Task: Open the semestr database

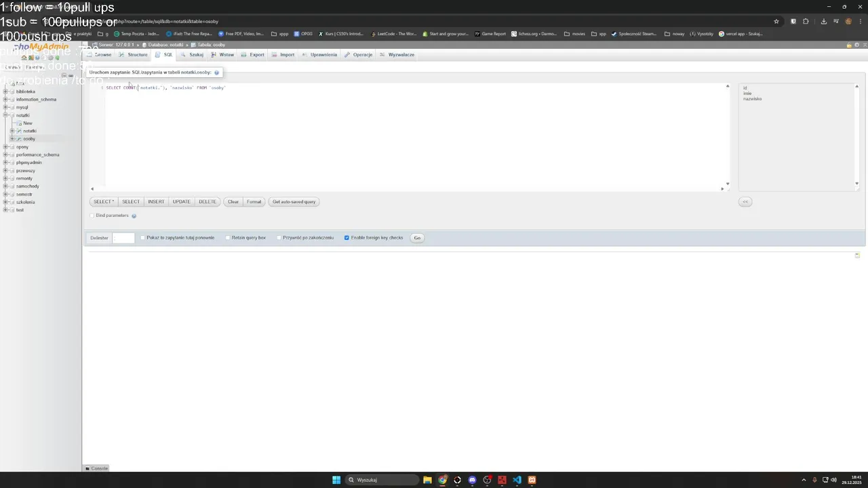Action: click(x=24, y=195)
